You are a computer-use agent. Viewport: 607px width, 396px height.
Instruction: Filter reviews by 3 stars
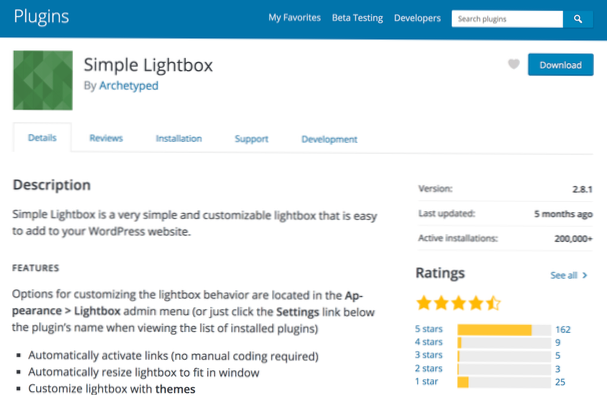tap(429, 355)
